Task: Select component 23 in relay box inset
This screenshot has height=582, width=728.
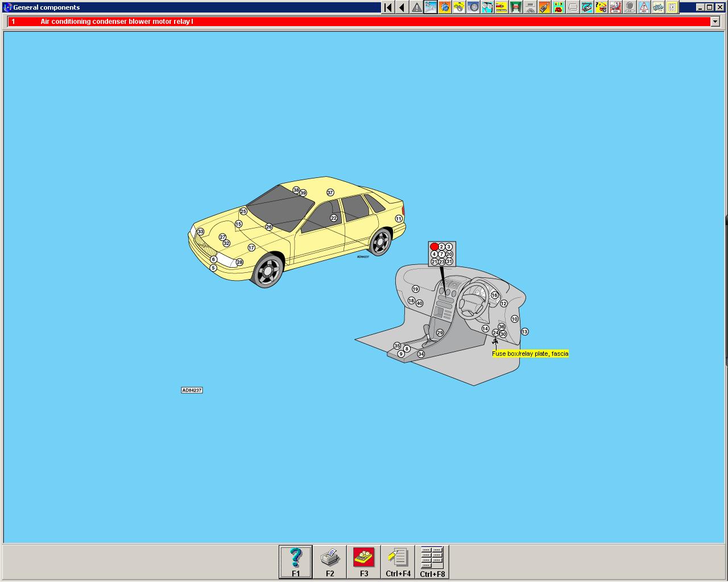Action: (442, 262)
